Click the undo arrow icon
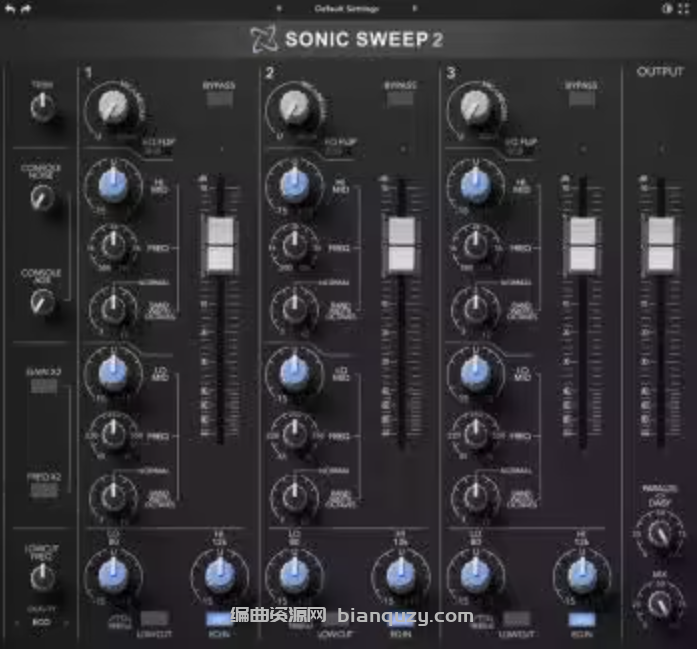 click(x=10, y=8)
